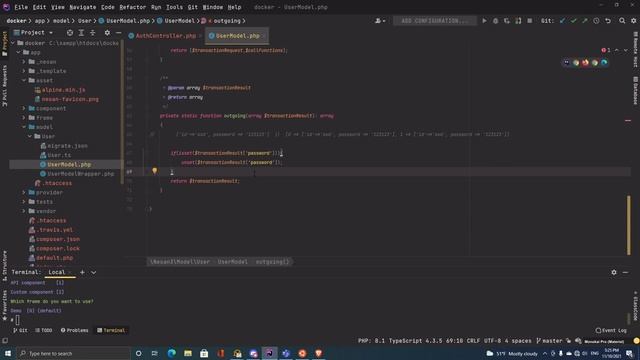The height and width of the screenshot is (360, 640).
Task: Add a new terminal session tab
Action: pos(82,272)
